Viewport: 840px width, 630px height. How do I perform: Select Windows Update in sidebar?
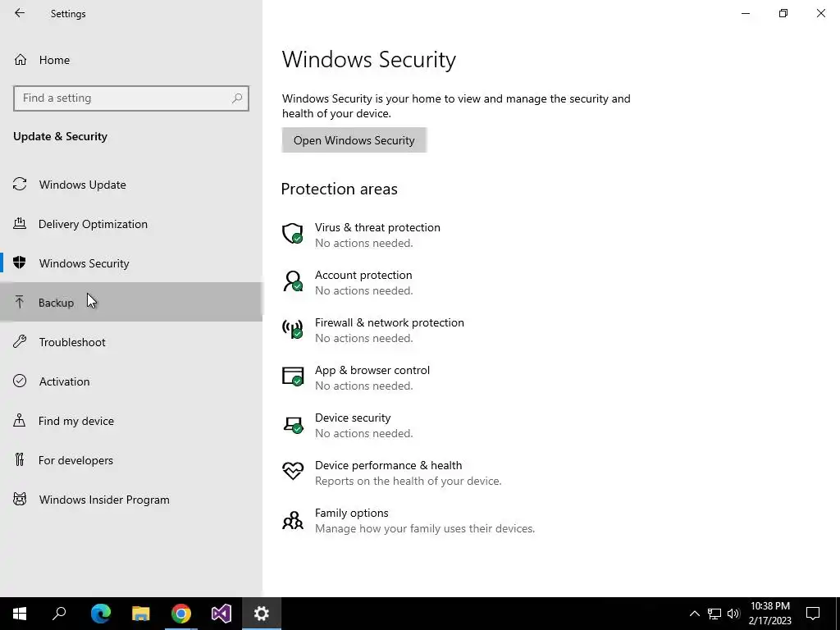click(x=131, y=185)
